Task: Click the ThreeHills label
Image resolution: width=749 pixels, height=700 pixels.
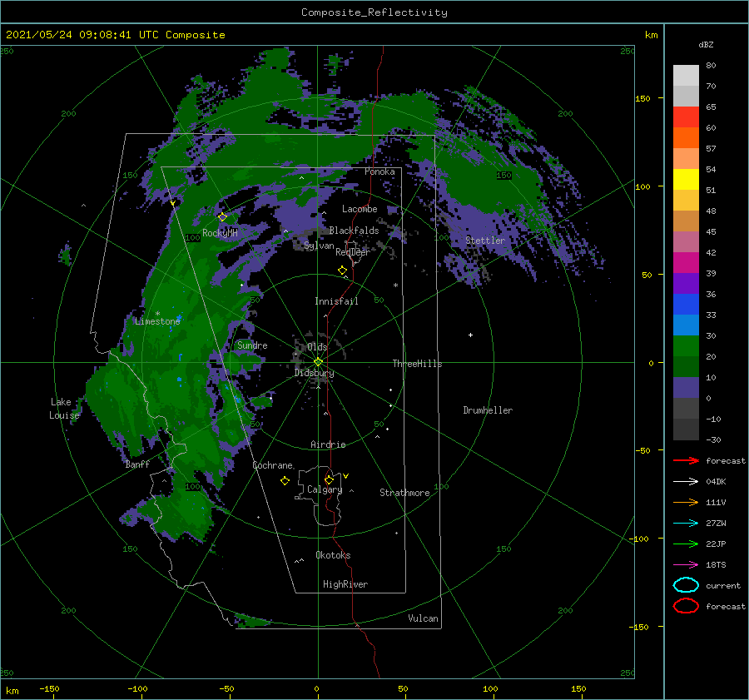Action: (x=417, y=364)
